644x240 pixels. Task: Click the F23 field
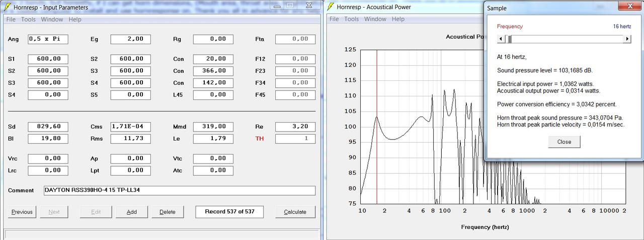295,71
